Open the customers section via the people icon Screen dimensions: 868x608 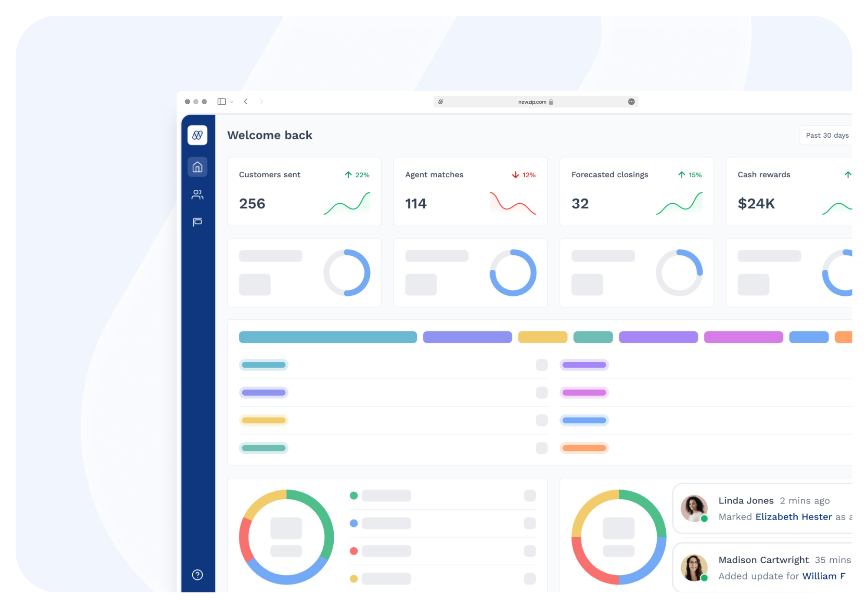coord(197,194)
